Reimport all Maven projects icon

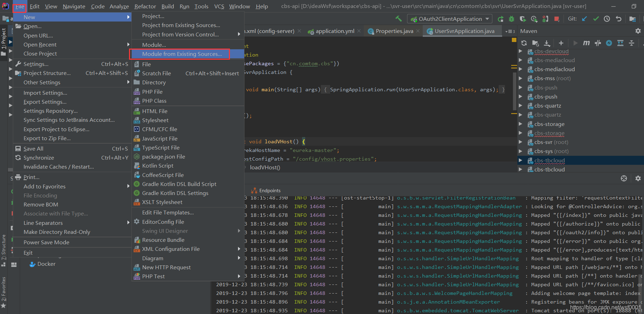524,43
